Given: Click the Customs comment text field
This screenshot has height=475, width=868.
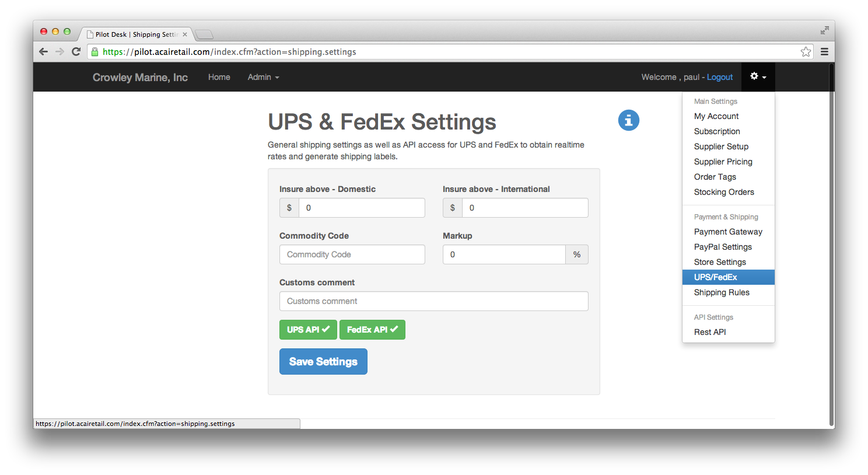Looking at the screenshot, I should (434, 301).
